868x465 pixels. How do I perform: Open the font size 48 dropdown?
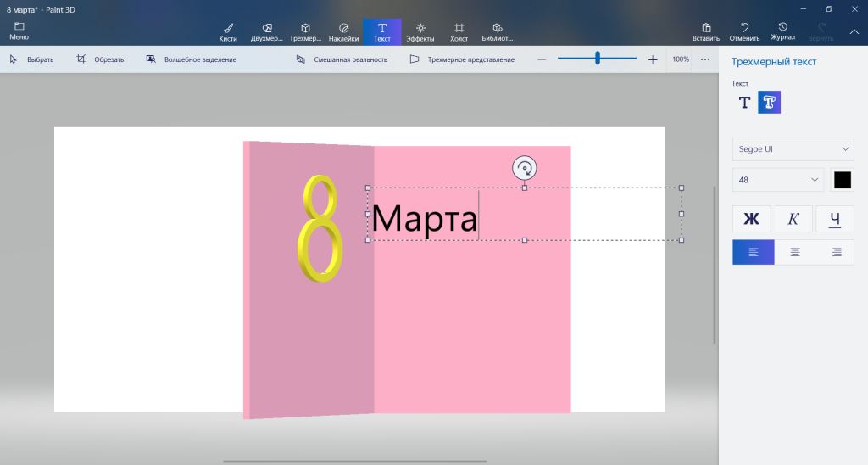pyautogui.click(x=777, y=180)
